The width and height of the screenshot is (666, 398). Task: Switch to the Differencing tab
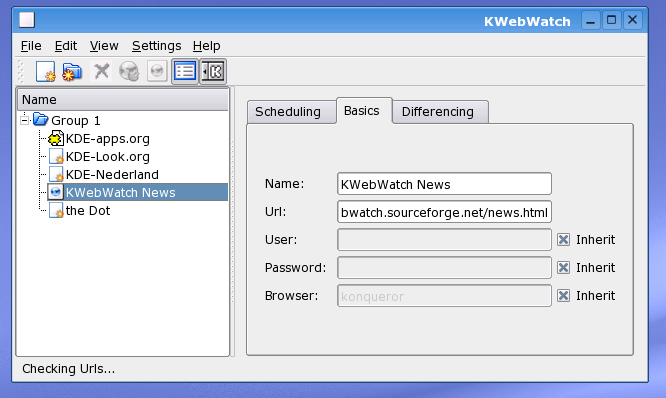tap(440, 112)
